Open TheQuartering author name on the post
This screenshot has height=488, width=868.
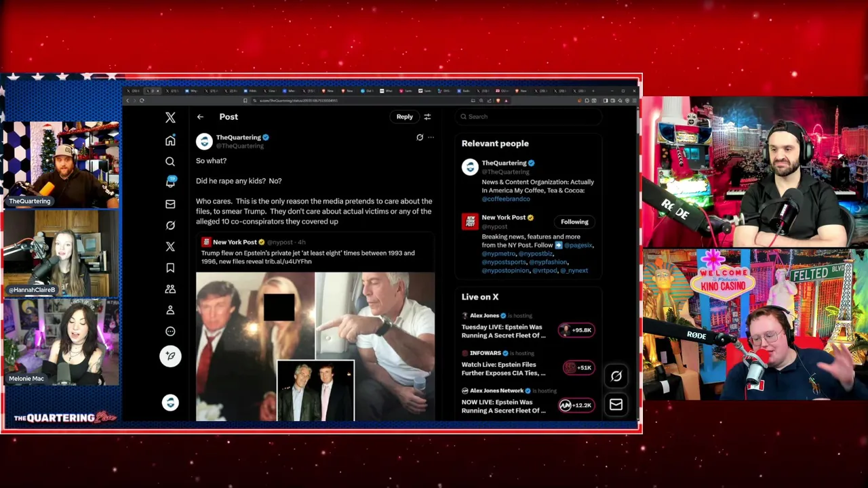tap(238, 138)
